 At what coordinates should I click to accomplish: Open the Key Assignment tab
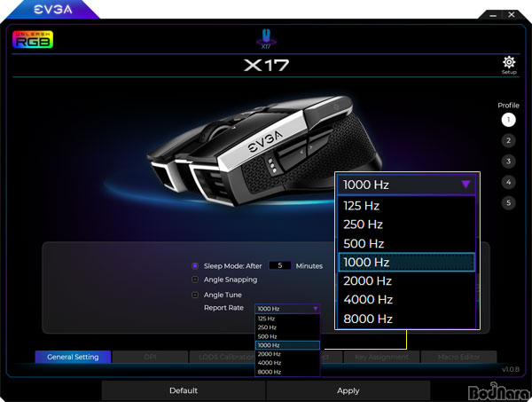click(381, 357)
